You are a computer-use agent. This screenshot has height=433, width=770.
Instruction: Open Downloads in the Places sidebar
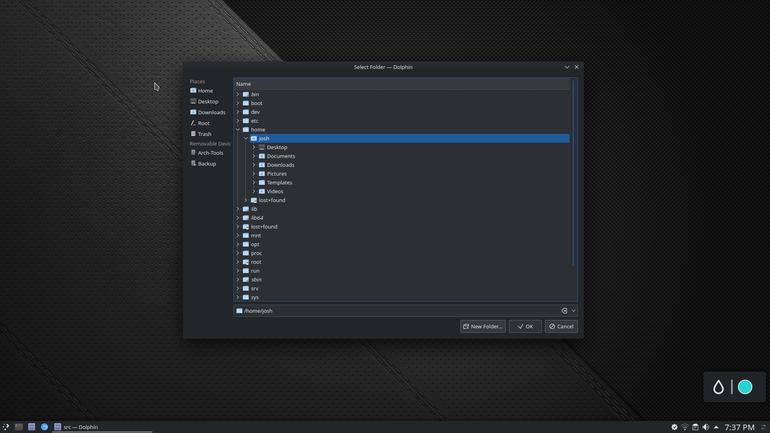(x=208, y=112)
